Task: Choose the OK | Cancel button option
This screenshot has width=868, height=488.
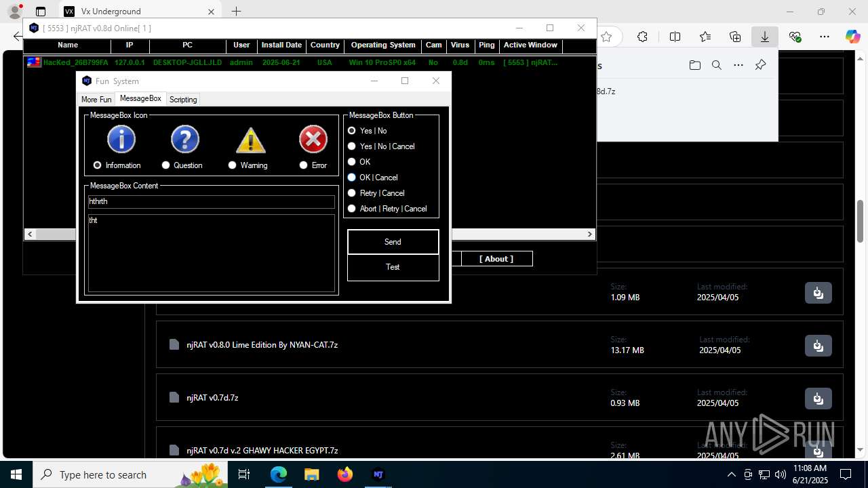Action: tap(351, 178)
